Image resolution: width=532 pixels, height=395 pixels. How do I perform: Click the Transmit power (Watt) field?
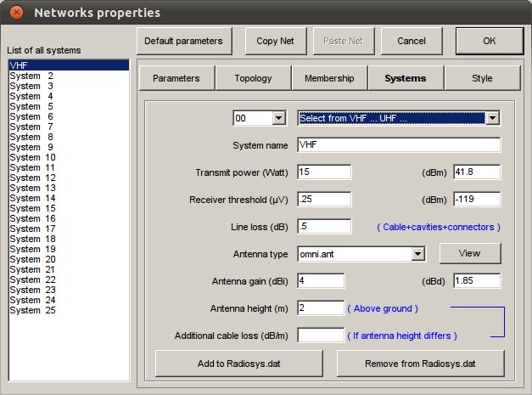tap(324, 172)
